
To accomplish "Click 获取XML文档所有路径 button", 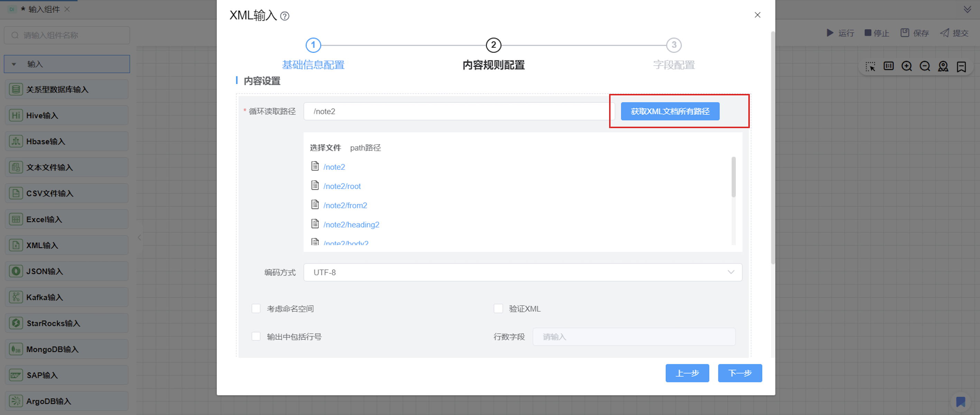I will (669, 111).
